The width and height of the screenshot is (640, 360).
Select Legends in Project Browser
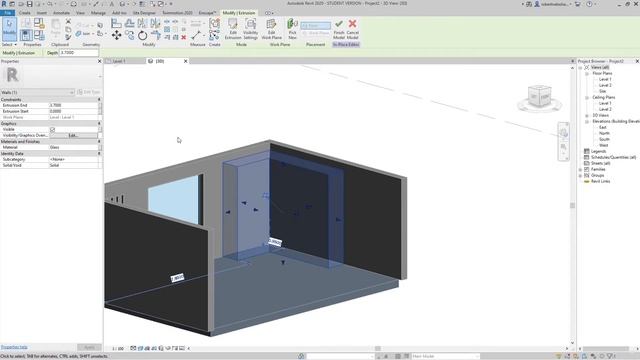[x=598, y=151]
